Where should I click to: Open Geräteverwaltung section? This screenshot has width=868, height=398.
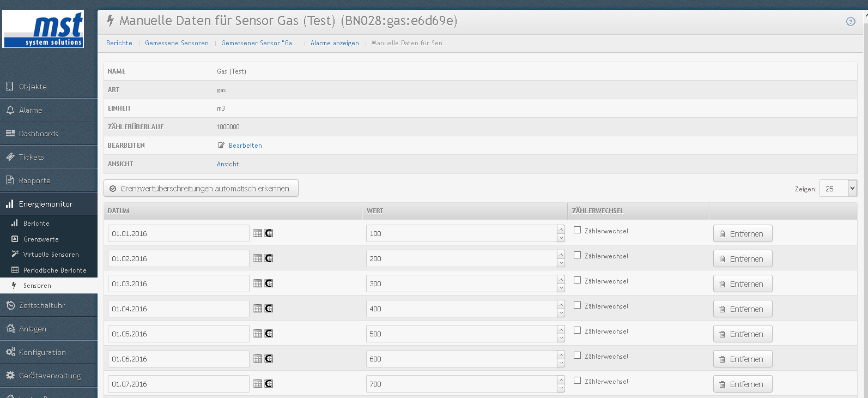click(48, 376)
